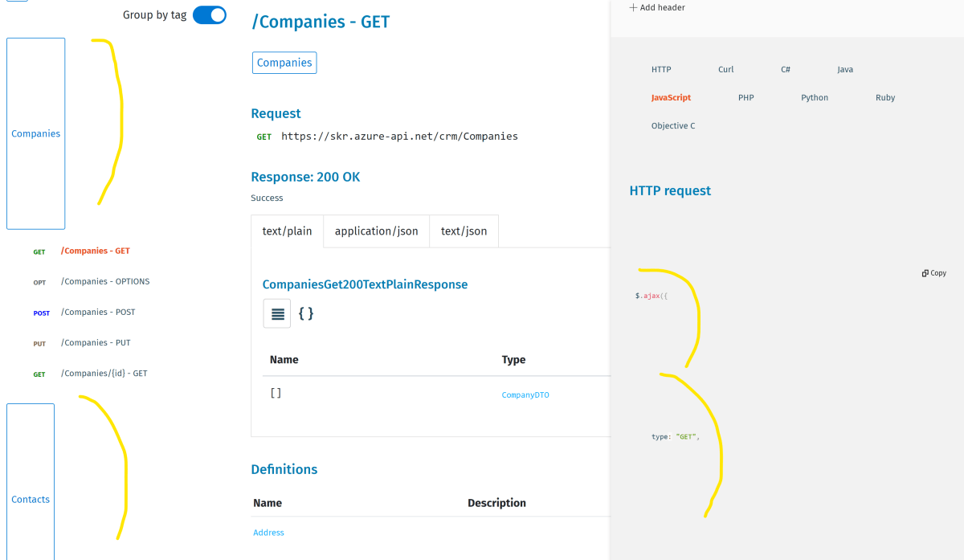Open the /Companies/{id} - GET operation
This screenshot has height=560, width=964.
click(104, 373)
